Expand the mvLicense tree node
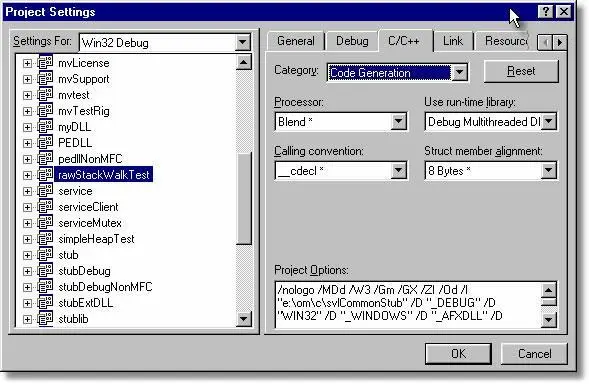Viewport: 589px width, 384px height. 27,63
